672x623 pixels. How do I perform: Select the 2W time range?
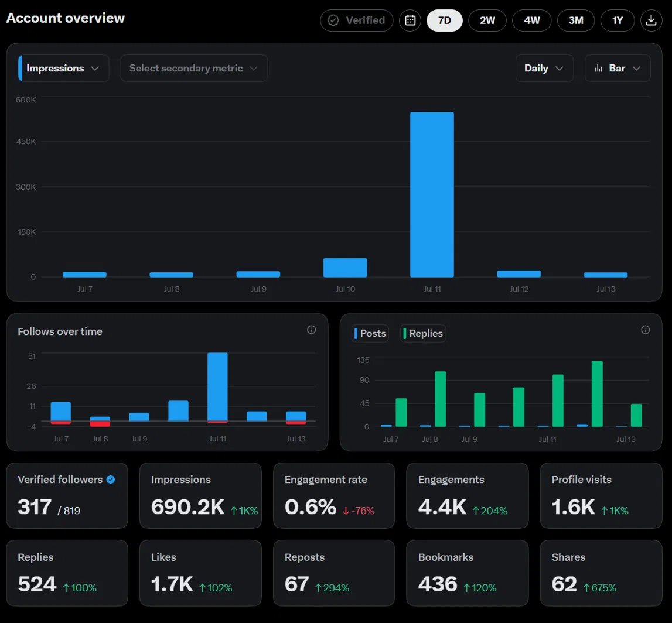tap(487, 20)
